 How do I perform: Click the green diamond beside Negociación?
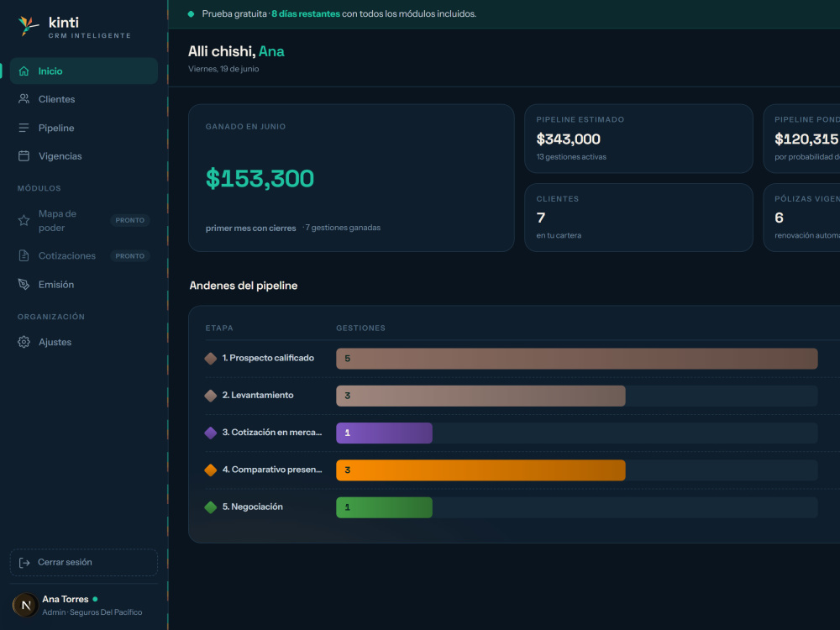coord(211,507)
